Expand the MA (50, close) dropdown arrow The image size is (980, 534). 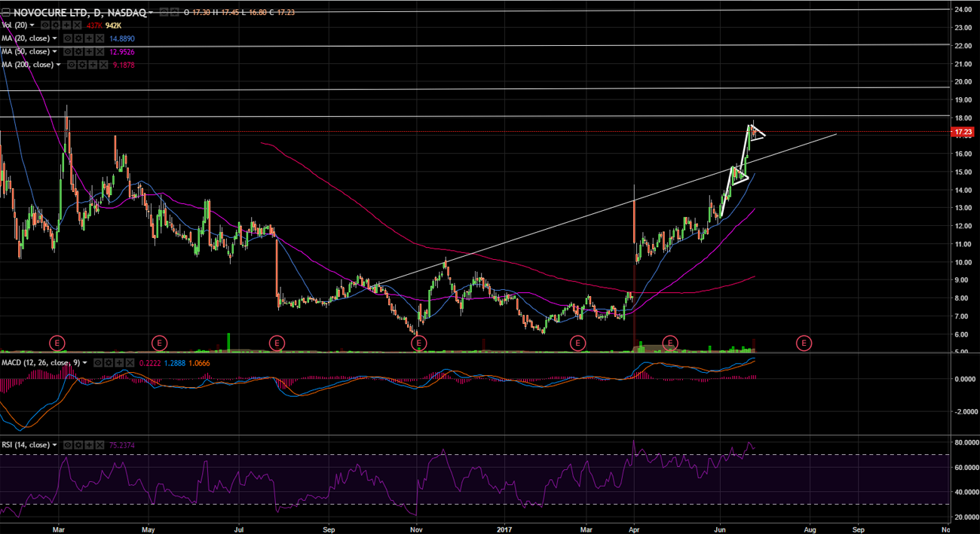click(54, 51)
